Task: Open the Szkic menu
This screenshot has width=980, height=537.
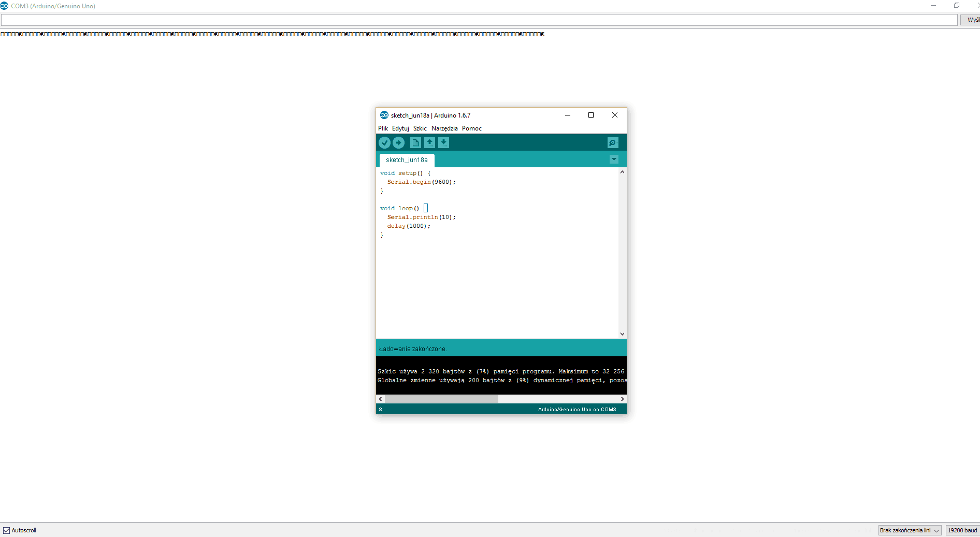Action: (420, 128)
